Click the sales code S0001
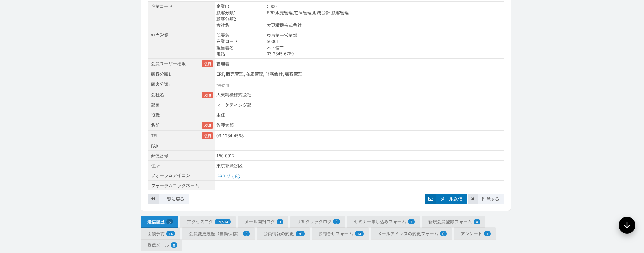The height and width of the screenshot is (253, 644). pos(273,41)
